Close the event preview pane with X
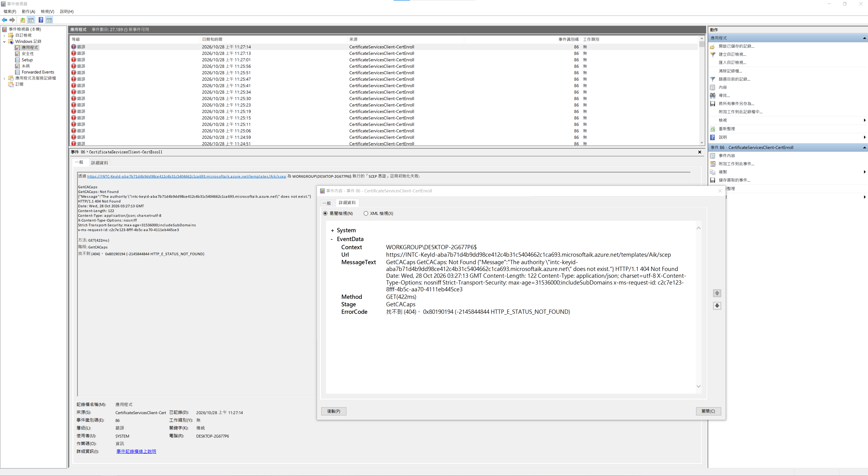 pyautogui.click(x=700, y=152)
